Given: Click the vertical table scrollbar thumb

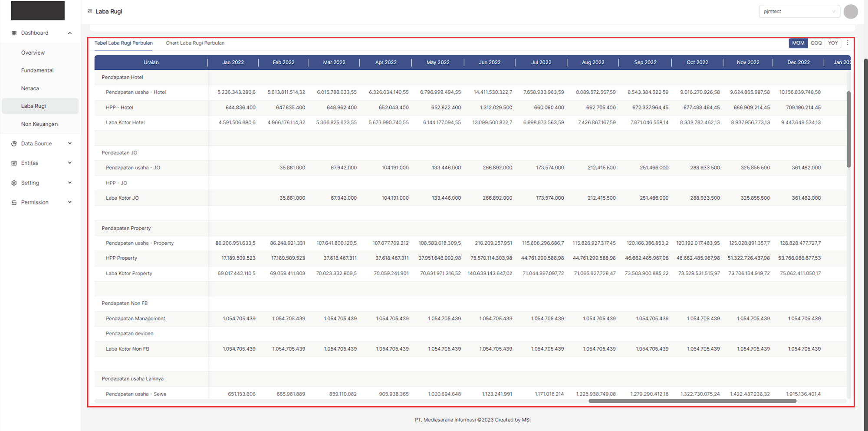Looking at the screenshot, I should coord(848,129).
